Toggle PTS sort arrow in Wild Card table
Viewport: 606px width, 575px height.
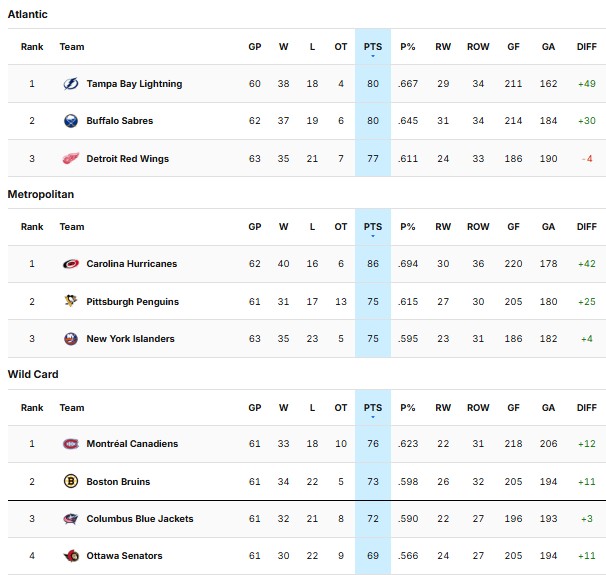(x=373, y=417)
